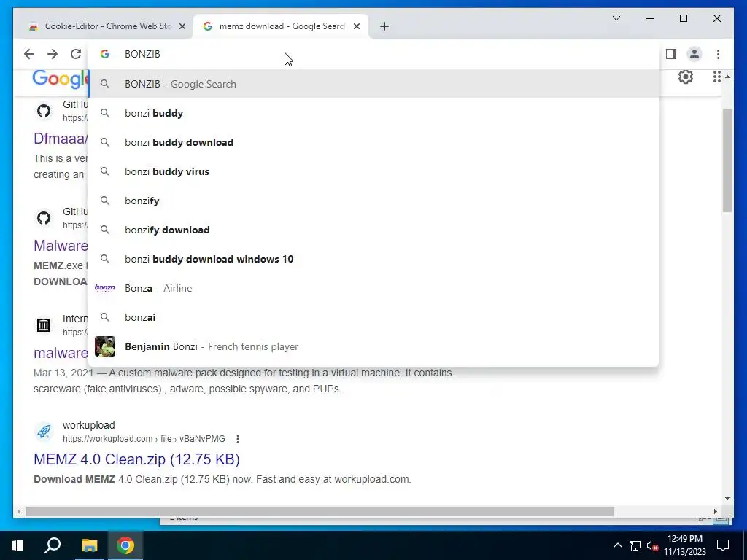Open the tab search dropdown chevron

pos(616,18)
